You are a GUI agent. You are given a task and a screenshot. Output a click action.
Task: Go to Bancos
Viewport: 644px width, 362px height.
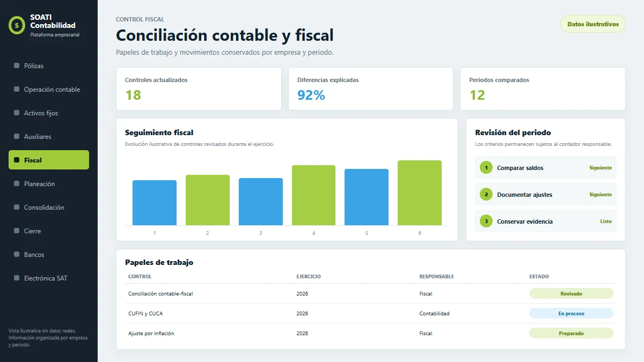49,254
